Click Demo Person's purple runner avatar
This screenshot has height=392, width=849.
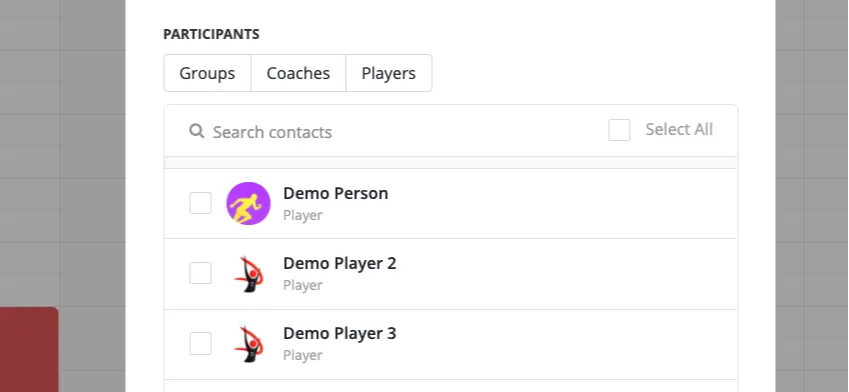[x=248, y=204]
